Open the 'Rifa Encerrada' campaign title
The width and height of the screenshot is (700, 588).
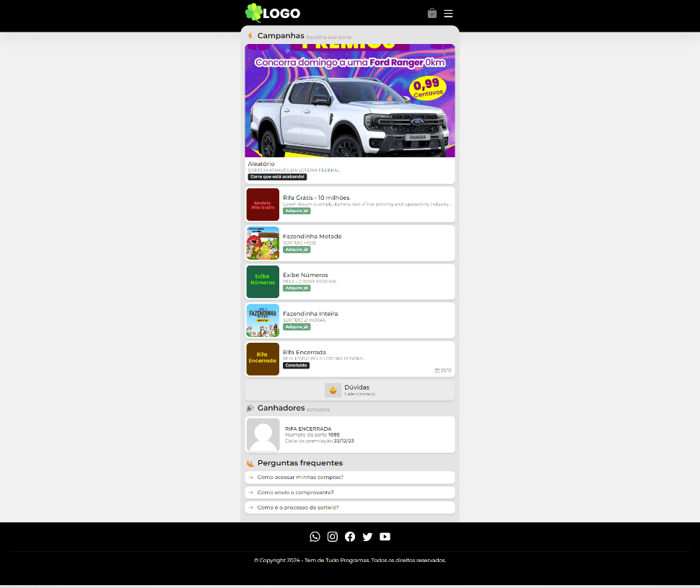(305, 352)
